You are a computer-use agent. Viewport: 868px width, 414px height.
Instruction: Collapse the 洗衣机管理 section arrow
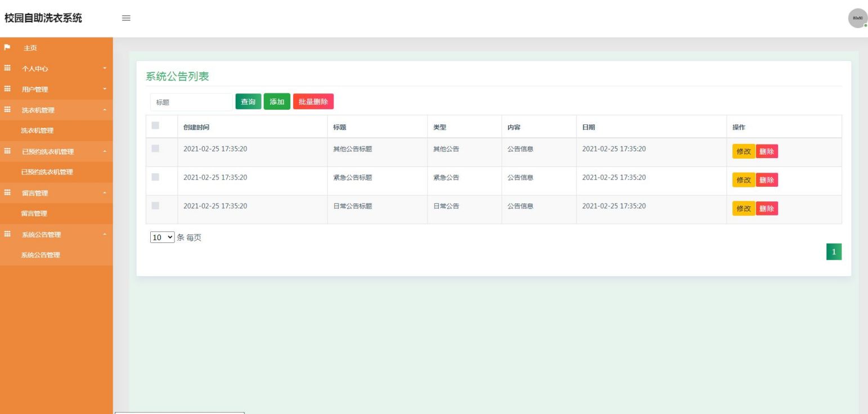(104, 110)
